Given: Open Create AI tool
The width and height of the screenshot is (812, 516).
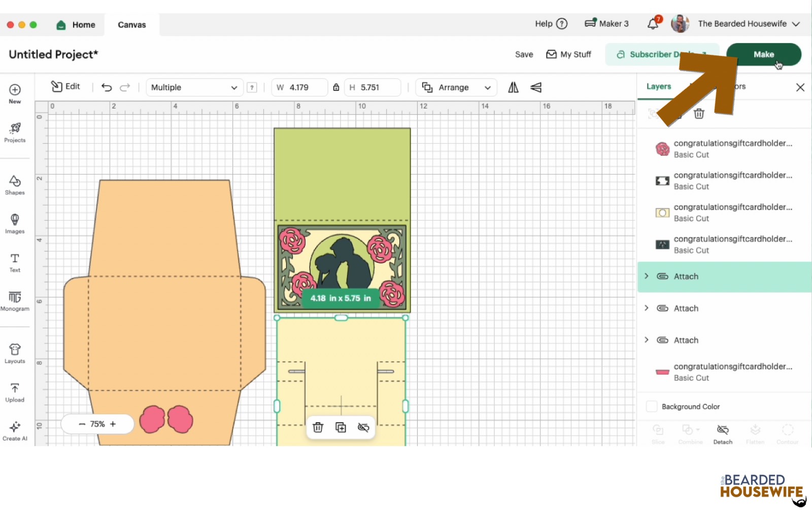Looking at the screenshot, I should pos(15,431).
